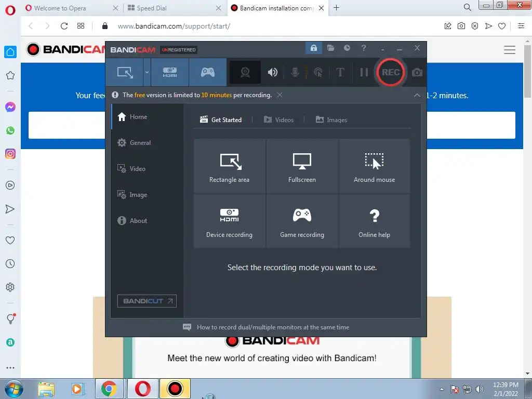
Task: Open the screen recording mode dropdown arrow
Action: tap(147, 72)
